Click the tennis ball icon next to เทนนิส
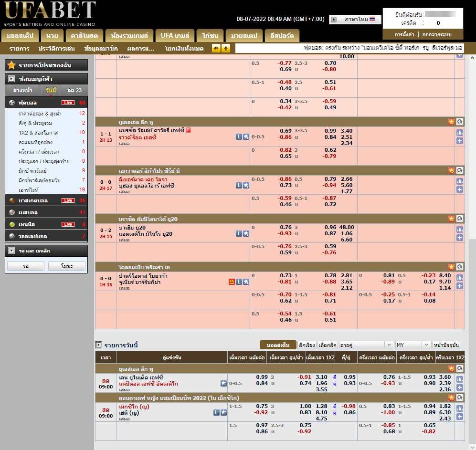 tap(12, 224)
